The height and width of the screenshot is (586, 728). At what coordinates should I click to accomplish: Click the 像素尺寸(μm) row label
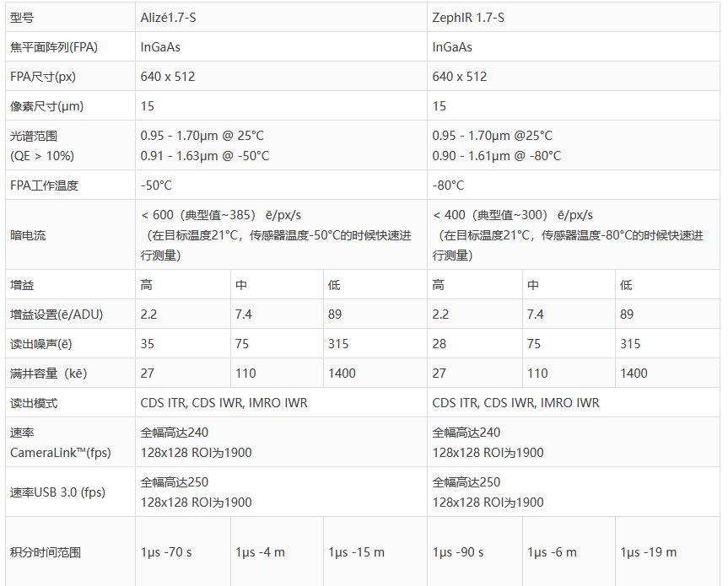(46, 106)
